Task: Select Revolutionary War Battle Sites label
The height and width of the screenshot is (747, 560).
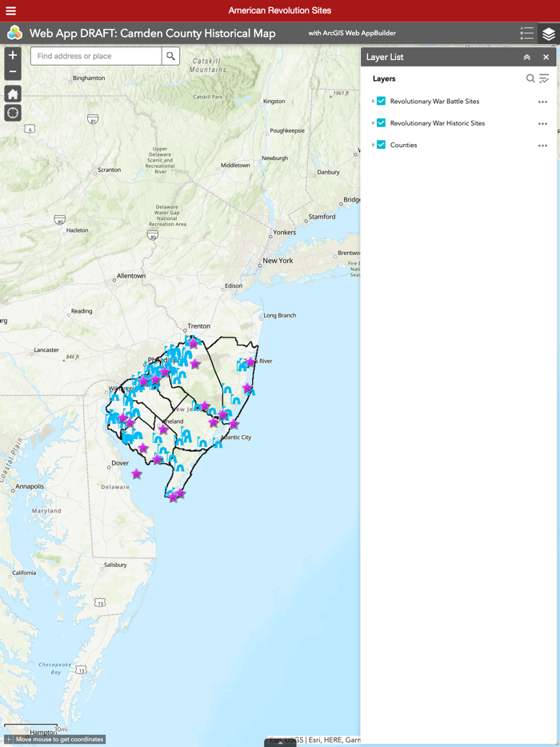Action: tap(434, 101)
